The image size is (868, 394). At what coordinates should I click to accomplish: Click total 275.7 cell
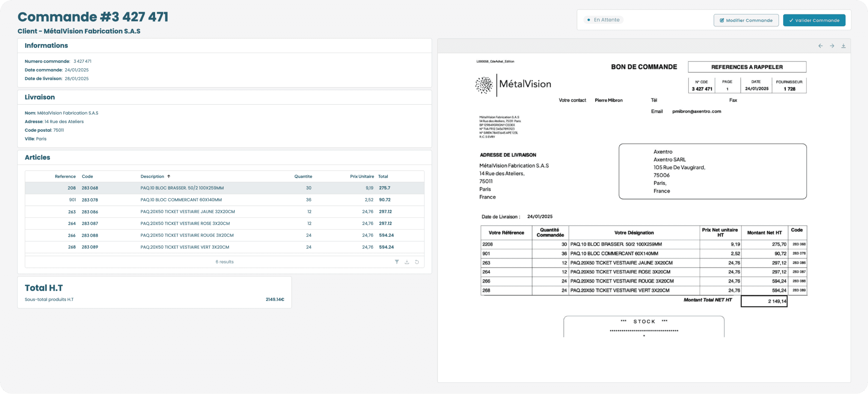click(x=385, y=188)
